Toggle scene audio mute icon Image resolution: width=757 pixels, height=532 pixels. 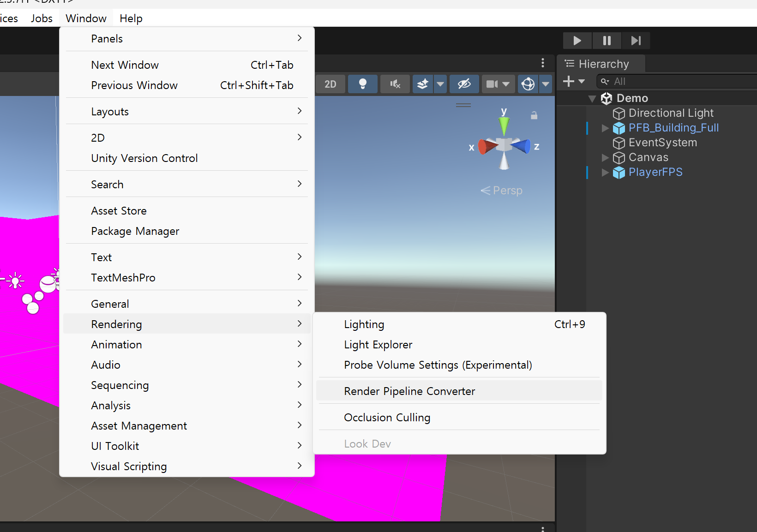[x=395, y=84]
